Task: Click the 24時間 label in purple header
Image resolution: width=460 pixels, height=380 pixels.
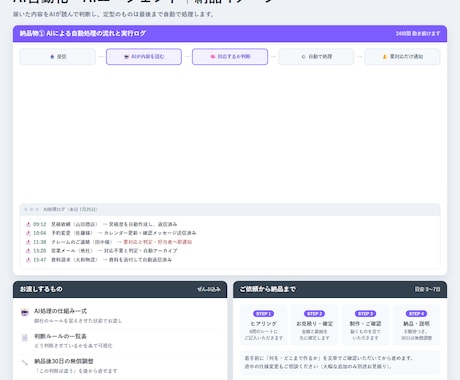Action: point(418,34)
